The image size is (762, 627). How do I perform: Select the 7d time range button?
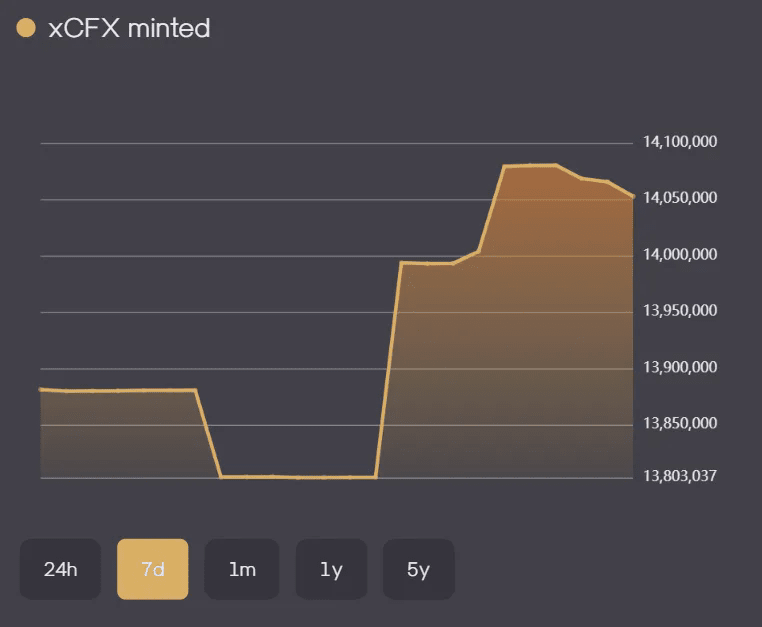pyautogui.click(x=152, y=570)
